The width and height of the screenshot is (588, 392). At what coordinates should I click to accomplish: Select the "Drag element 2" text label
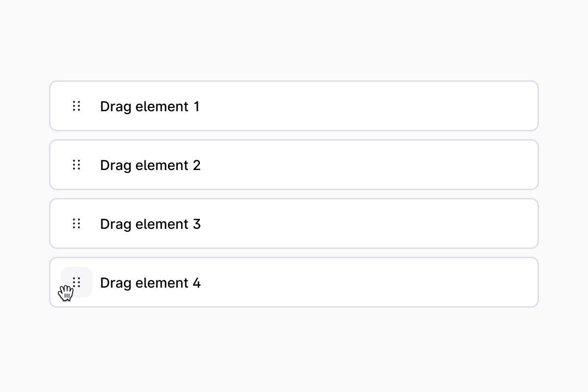click(150, 165)
